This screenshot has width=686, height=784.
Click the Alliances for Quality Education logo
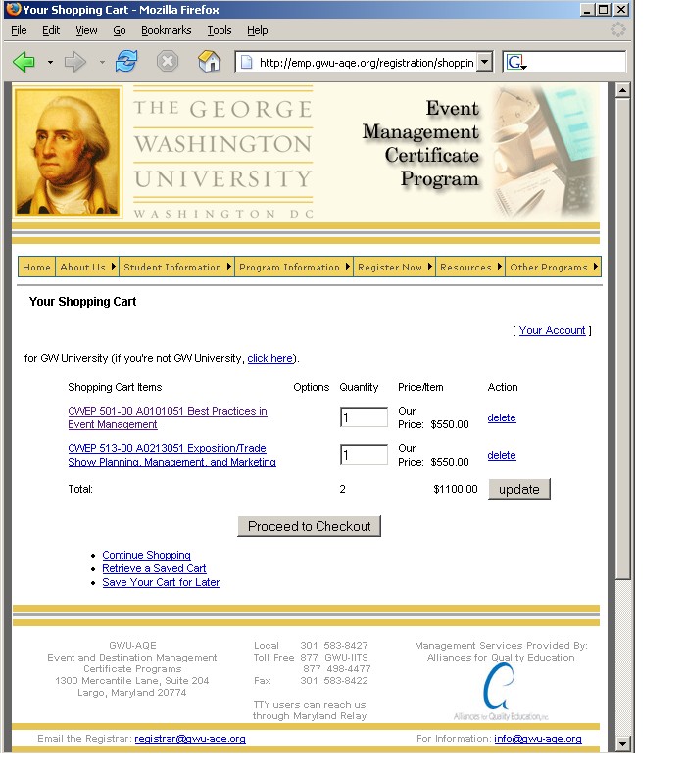(501, 692)
